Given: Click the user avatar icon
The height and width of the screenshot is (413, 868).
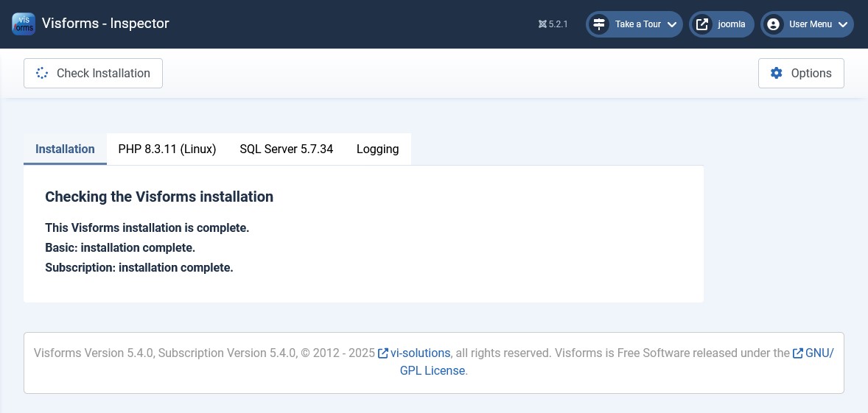Looking at the screenshot, I should pos(773,24).
